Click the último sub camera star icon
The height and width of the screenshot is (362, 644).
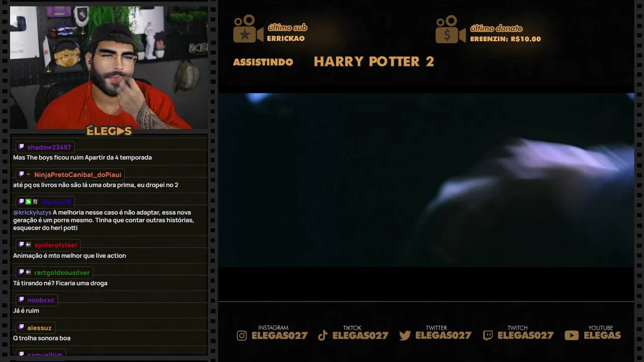pyautogui.click(x=248, y=29)
